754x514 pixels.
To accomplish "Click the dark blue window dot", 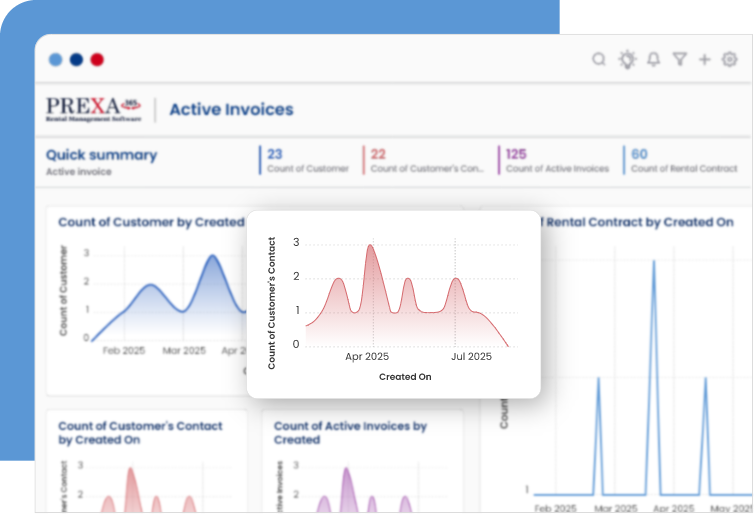I will click(76, 60).
